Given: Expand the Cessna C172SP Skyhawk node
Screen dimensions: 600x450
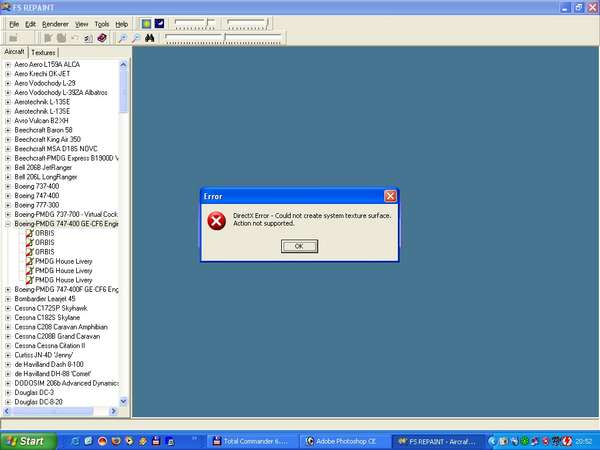Looking at the screenshot, I should click(x=8, y=308).
